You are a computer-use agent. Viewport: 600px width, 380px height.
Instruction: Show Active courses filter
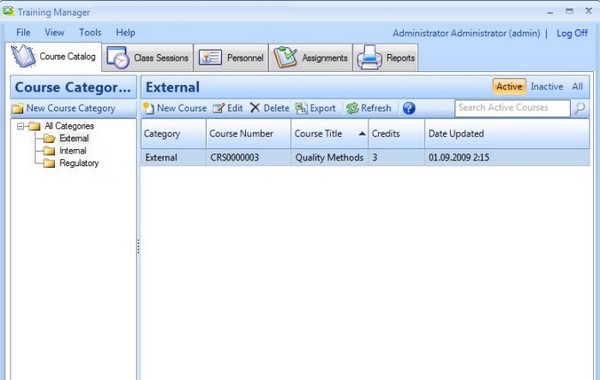click(509, 87)
